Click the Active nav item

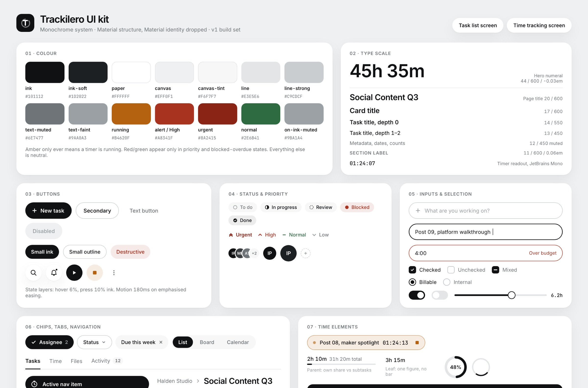point(87,382)
